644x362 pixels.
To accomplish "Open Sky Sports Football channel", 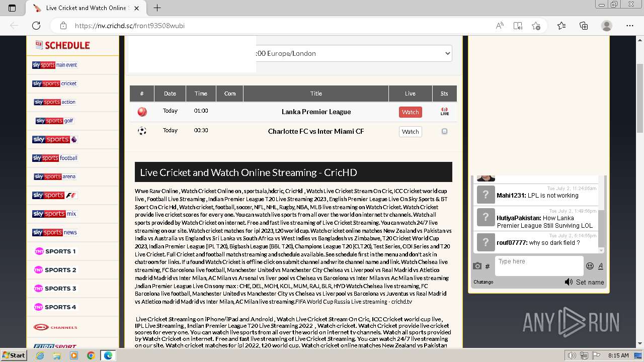I will [x=55, y=158].
